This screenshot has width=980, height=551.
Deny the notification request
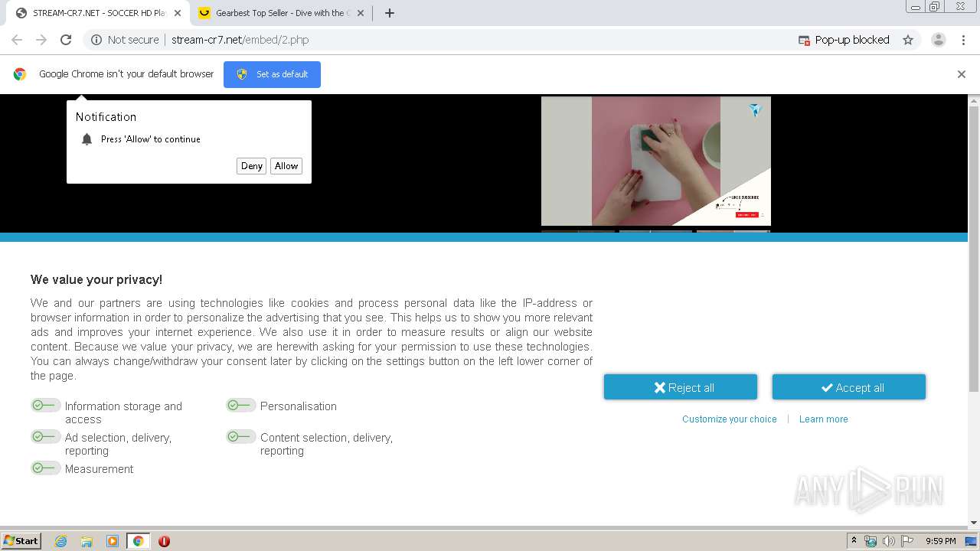252,166
